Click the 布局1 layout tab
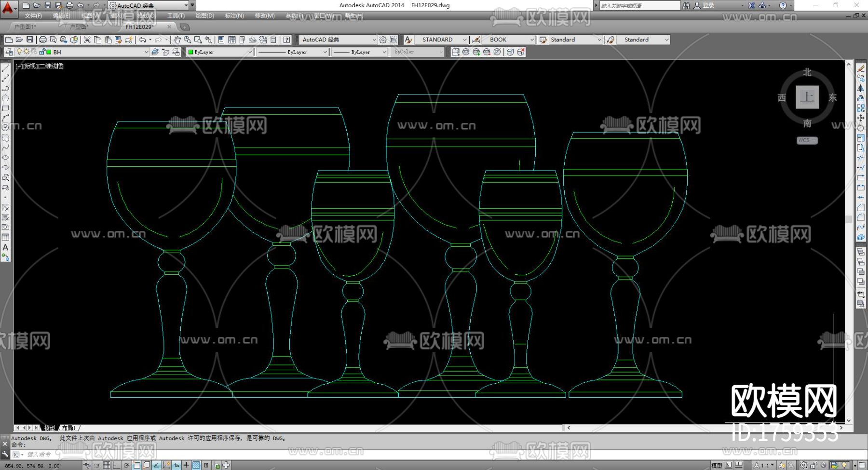This screenshot has height=470, width=868. pyautogui.click(x=69, y=428)
